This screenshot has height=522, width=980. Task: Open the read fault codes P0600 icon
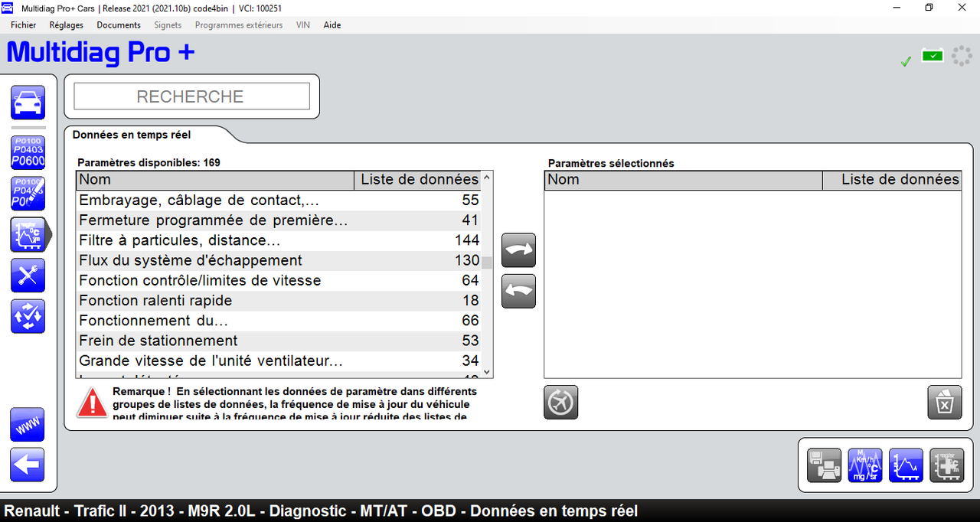[x=28, y=152]
